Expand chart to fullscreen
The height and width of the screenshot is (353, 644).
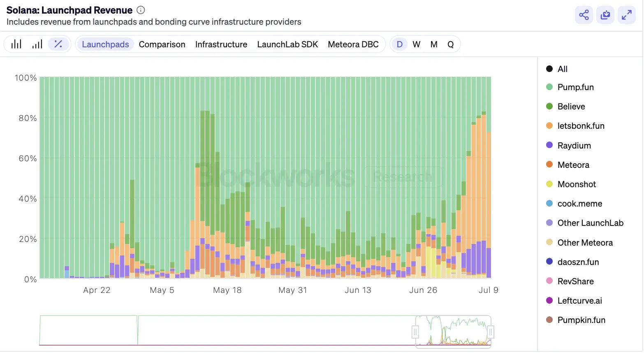click(626, 15)
